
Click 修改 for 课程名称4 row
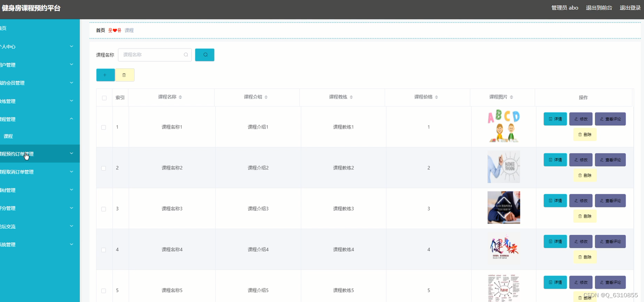581,242
